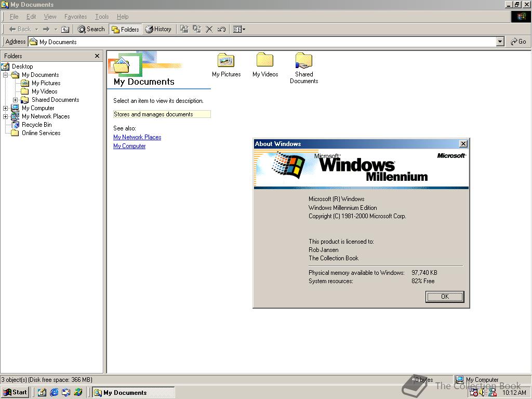Viewport: 532px width, 399px height.
Task: Click the Windows logo throbber in the menu bar
Action: [521, 17]
